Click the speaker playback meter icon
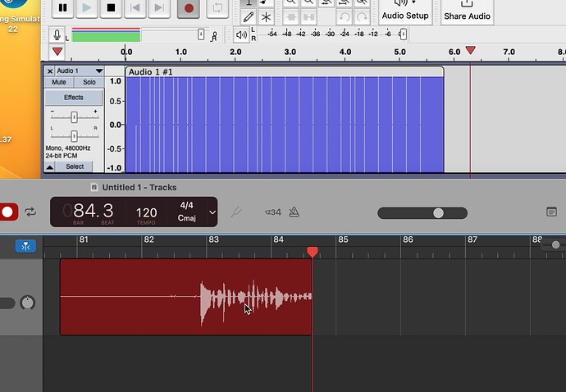 coord(241,35)
